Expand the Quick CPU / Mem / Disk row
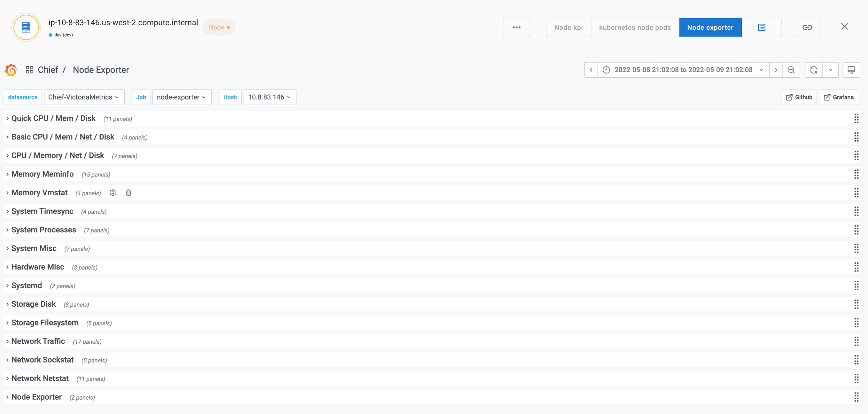Screen dimensions: 868x414 tap(54, 118)
